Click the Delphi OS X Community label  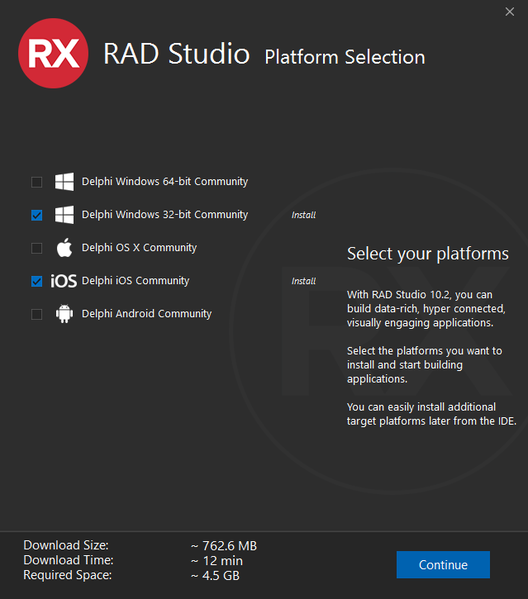click(139, 248)
